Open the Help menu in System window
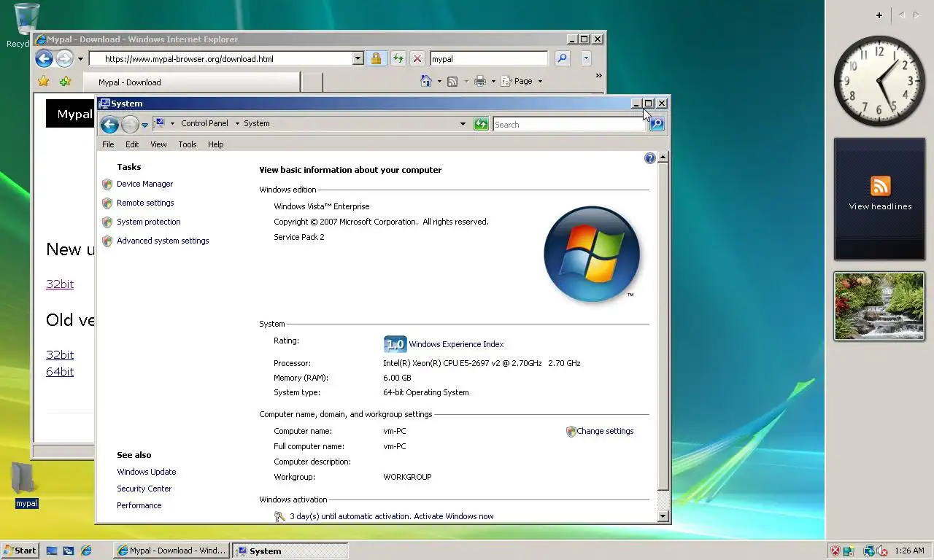The image size is (934, 560). (215, 144)
